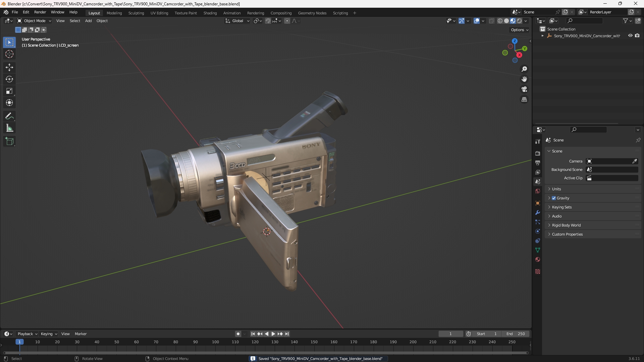Open the Render menu
Viewport: 644px width, 362px height.
coord(40,12)
